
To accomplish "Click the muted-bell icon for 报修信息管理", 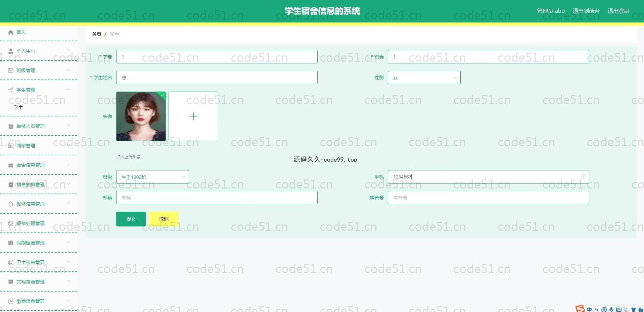I will click(11, 204).
